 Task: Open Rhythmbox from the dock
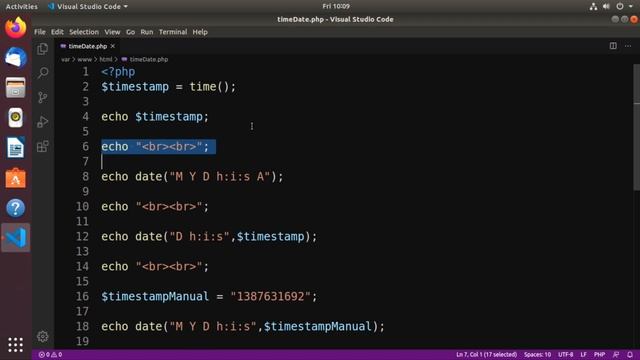pyautogui.click(x=16, y=118)
